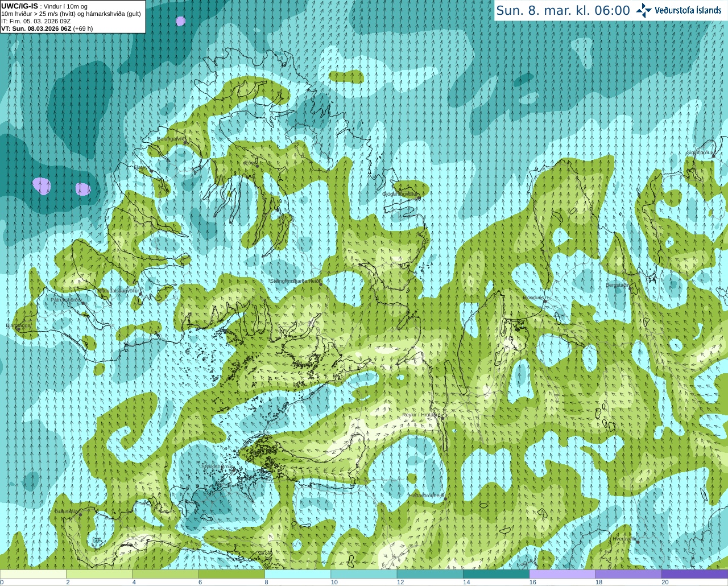Click the 'IT: Fim. 05. 03. 2026 09Z' line
This screenshot has height=586, width=728.
pos(36,21)
